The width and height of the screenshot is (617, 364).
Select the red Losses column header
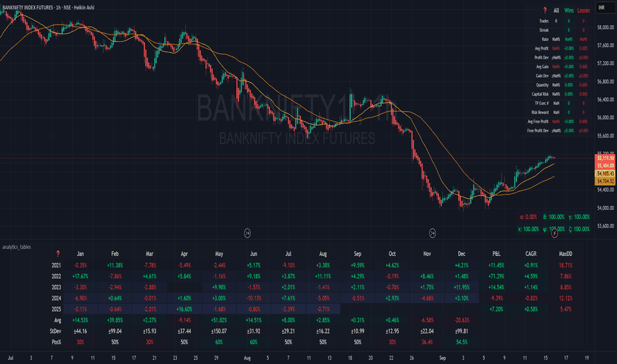[584, 11]
